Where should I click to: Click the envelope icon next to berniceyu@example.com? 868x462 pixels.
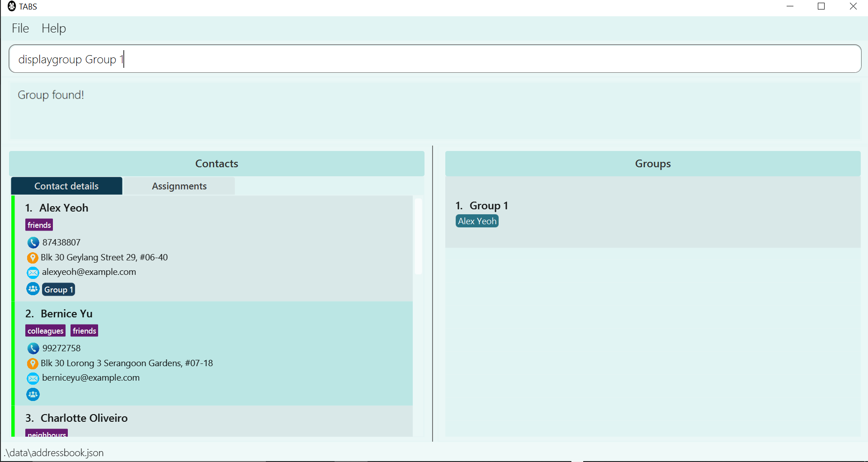pyautogui.click(x=33, y=378)
